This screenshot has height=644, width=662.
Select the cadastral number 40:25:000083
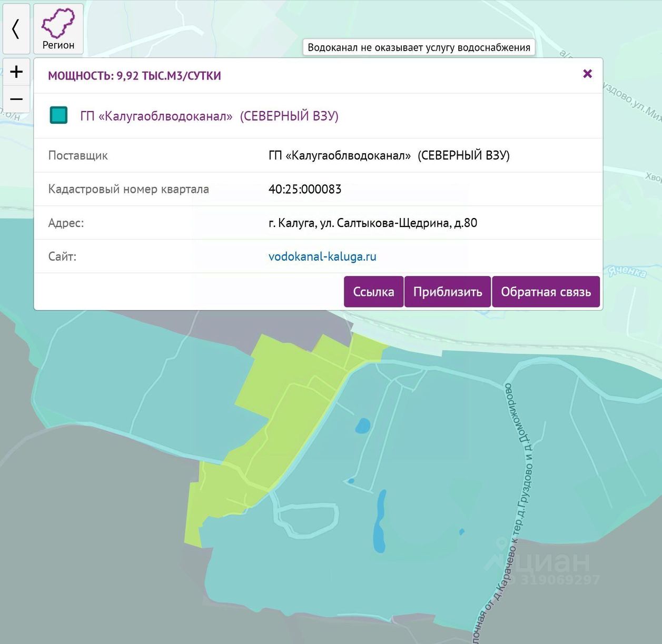click(305, 189)
